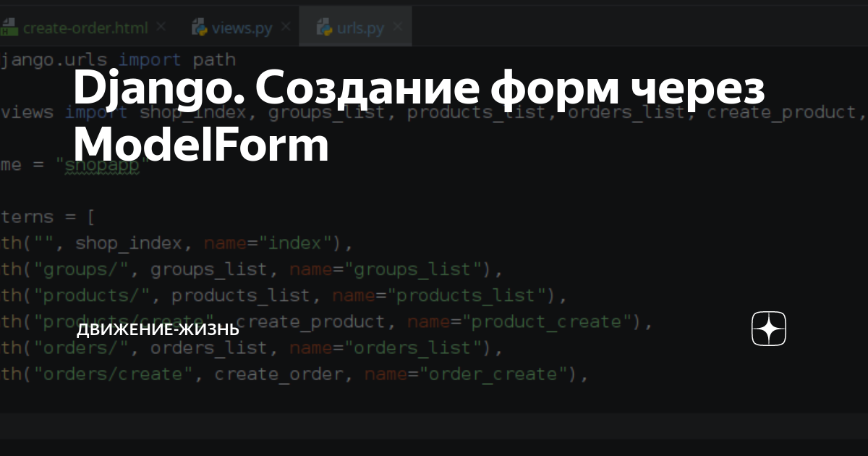This screenshot has height=456, width=868.
Task: Switch to the create-order.html tab
Action: coord(85,27)
